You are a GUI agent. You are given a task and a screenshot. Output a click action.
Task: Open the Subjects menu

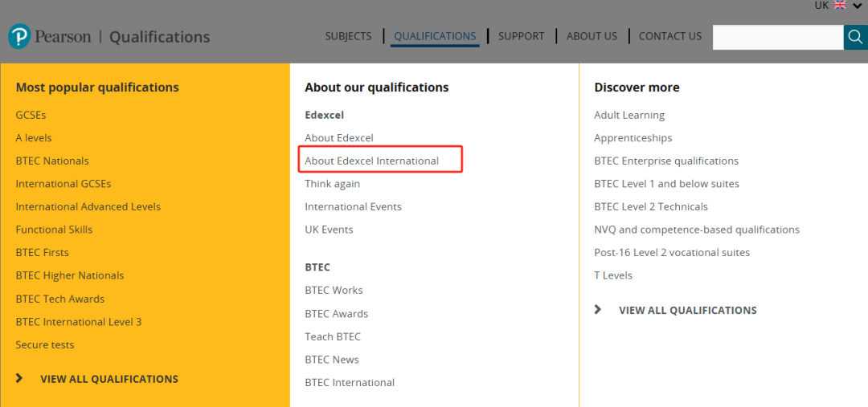click(x=348, y=36)
